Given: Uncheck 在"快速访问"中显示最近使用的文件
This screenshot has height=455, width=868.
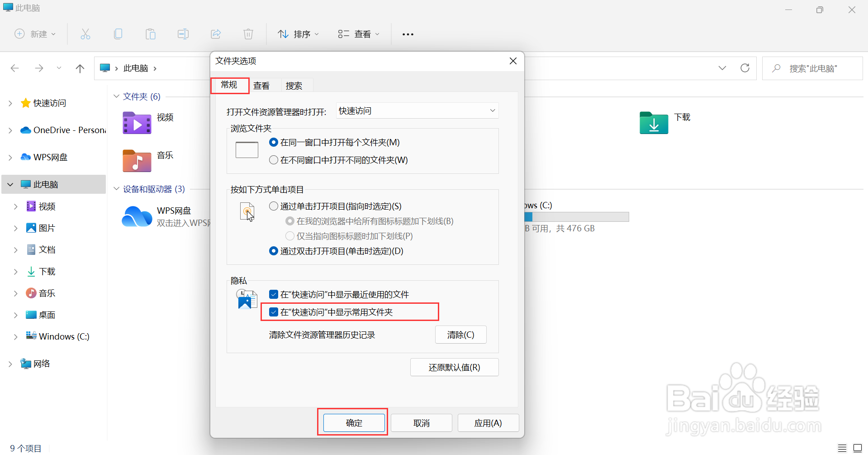Looking at the screenshot, I should point(273,294).
